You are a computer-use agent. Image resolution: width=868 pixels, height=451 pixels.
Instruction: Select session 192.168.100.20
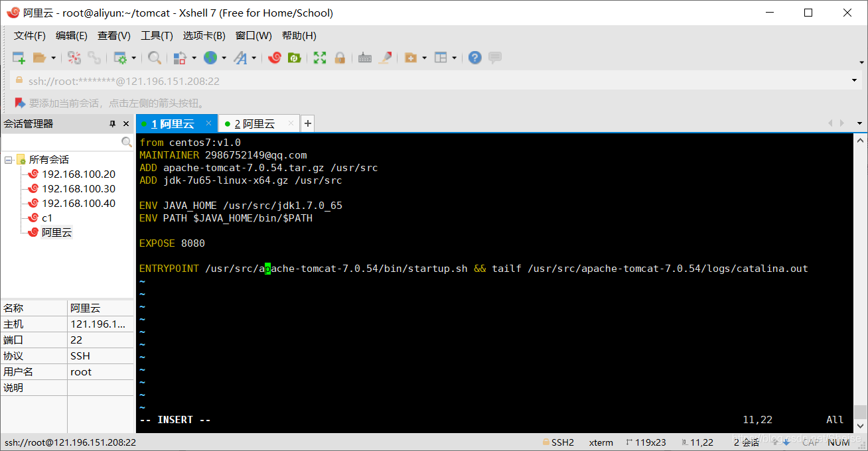click(x=78, y=174)
